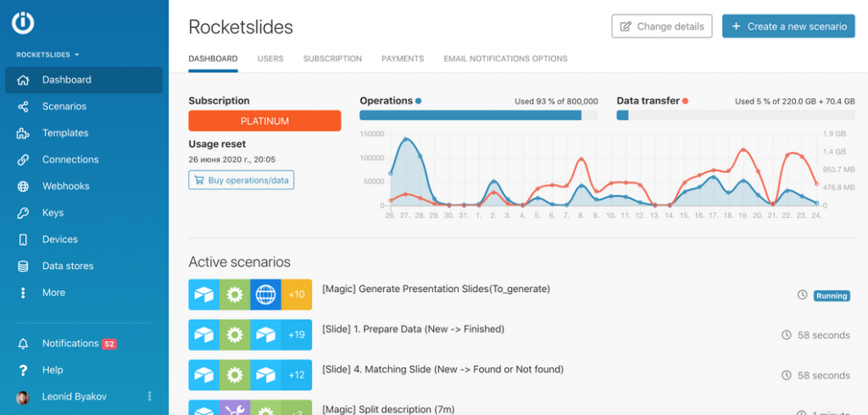Open the Prepare Data scenario

(413, 329)
